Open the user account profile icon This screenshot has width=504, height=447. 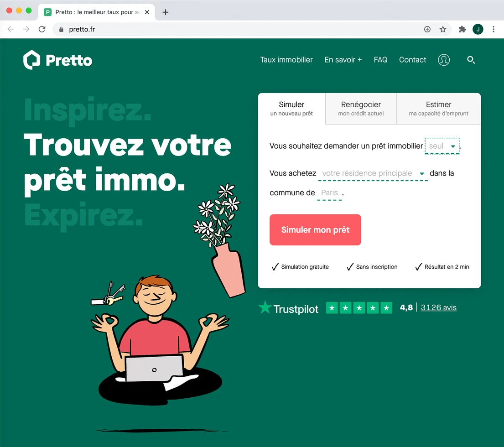tap(444, 60)
